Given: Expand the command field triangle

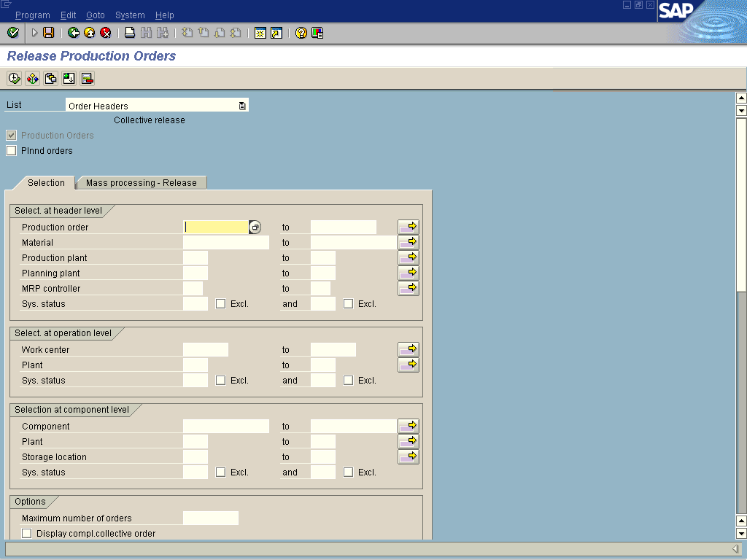Looking at the screenshot, I should coord(34,33).
